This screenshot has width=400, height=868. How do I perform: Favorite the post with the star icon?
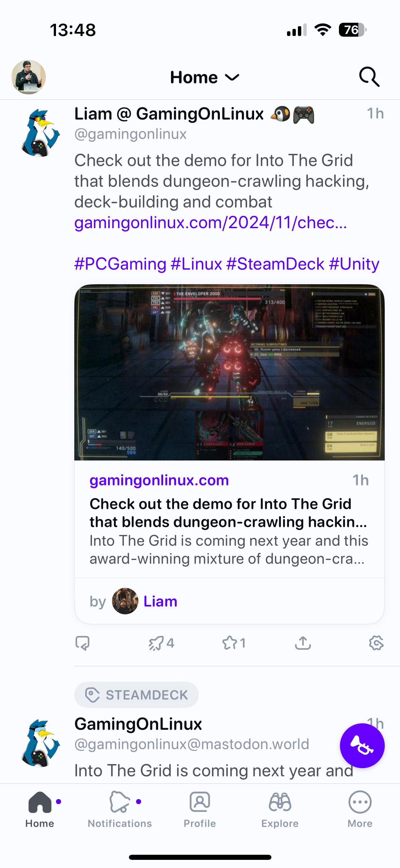(x=234, y=643)
